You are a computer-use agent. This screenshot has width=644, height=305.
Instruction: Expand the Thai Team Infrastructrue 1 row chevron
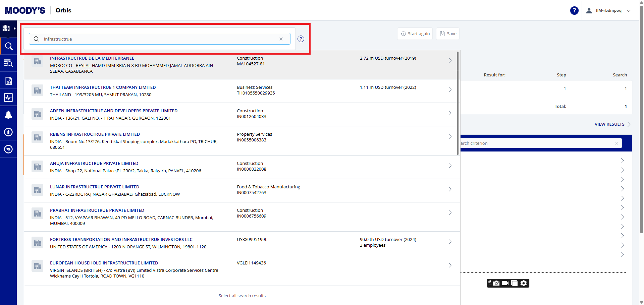coord(450,89)
